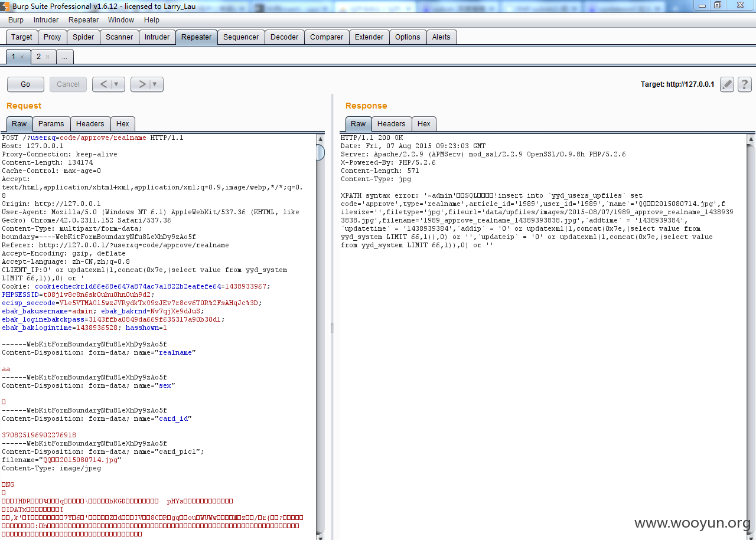Show the Response Raw view tab

tap(359, 124)
